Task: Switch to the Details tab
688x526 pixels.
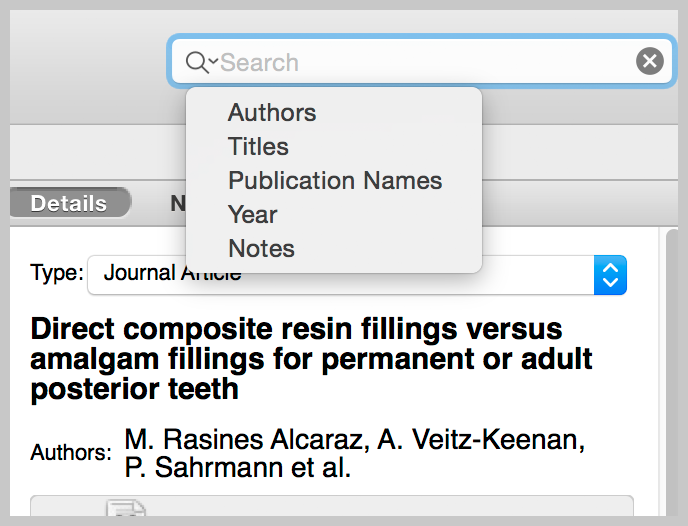Action: (69, 203)
